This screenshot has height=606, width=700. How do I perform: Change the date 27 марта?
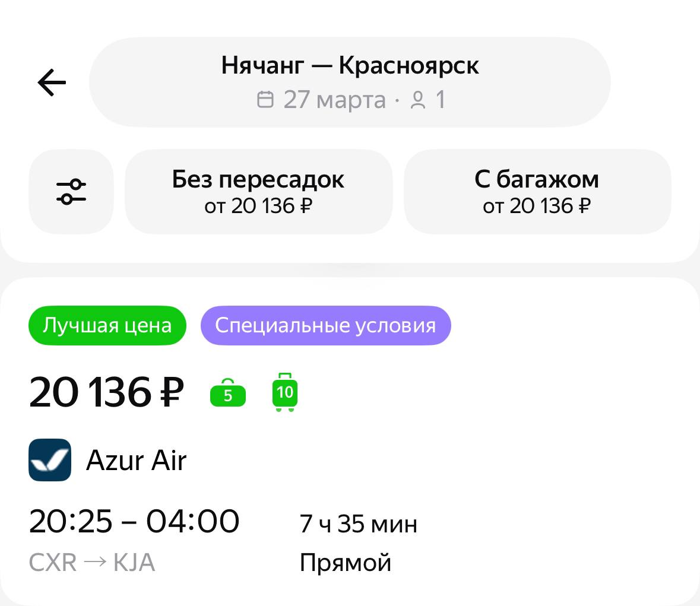point(334,100)
